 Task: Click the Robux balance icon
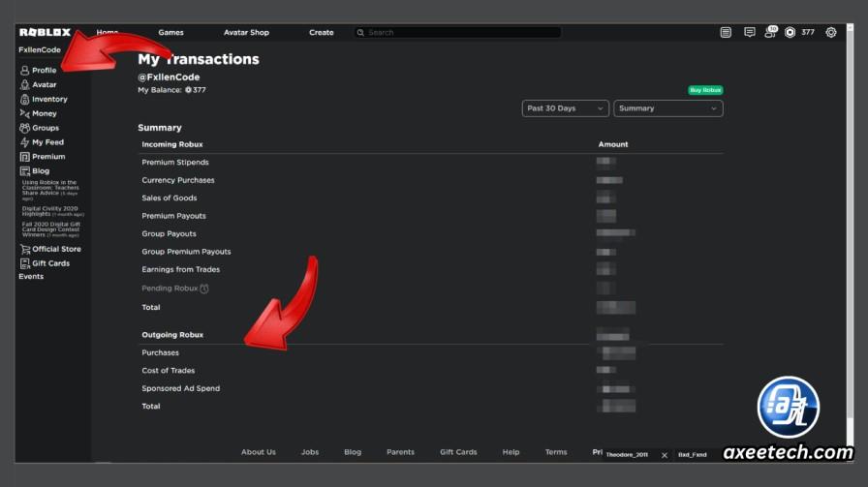[x=790, y=33]
